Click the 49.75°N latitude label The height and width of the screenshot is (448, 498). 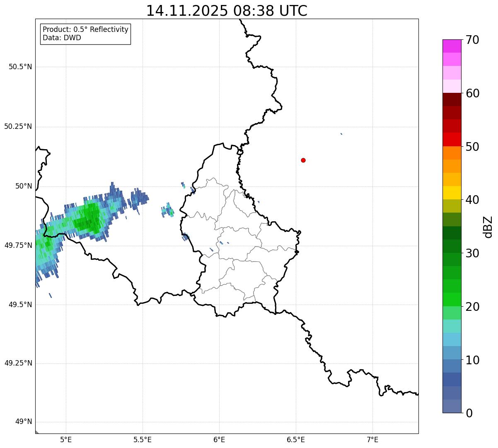click(x=18, y=245)
